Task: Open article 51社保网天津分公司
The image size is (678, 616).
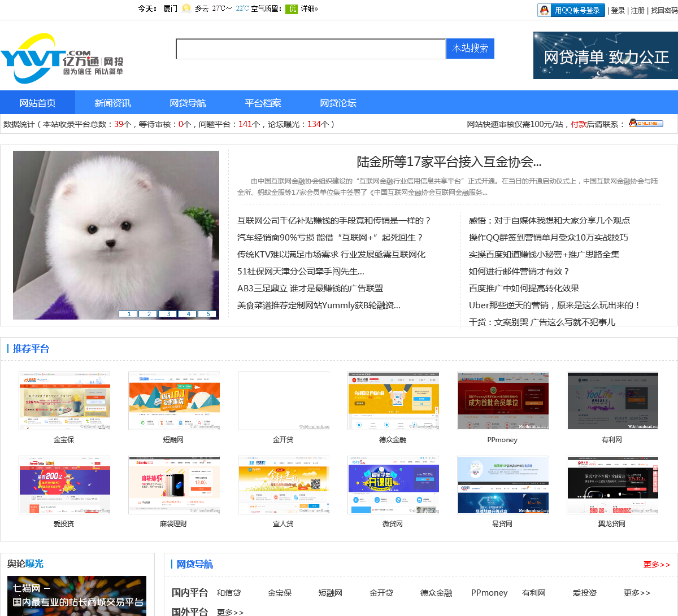Action: [x=301, y=272]
